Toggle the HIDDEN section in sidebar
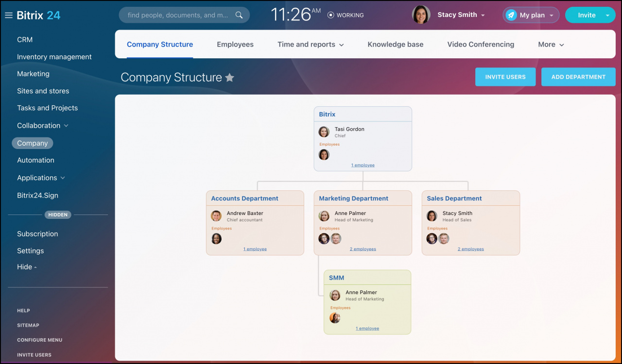Image resolution: width=622 pixels, height=364 pixels. pos(58,215)
